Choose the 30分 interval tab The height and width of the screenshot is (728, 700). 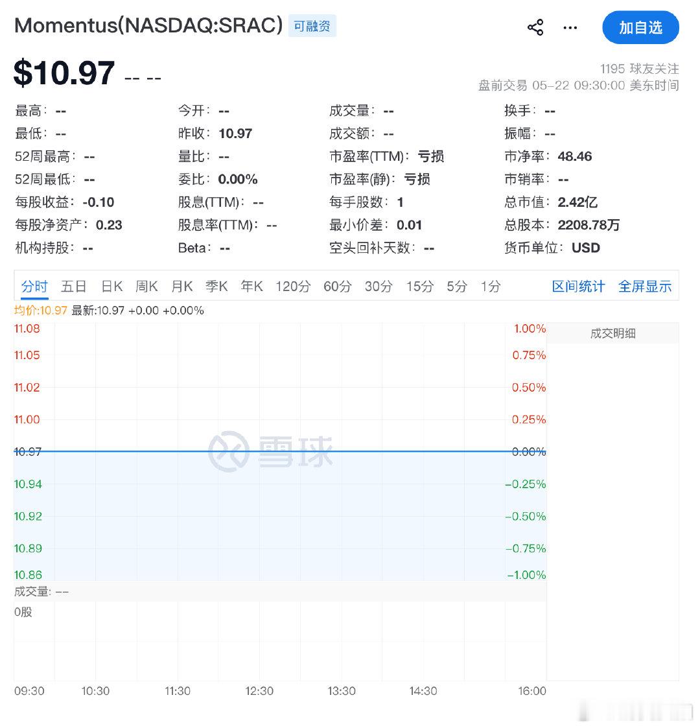(379, 287)
